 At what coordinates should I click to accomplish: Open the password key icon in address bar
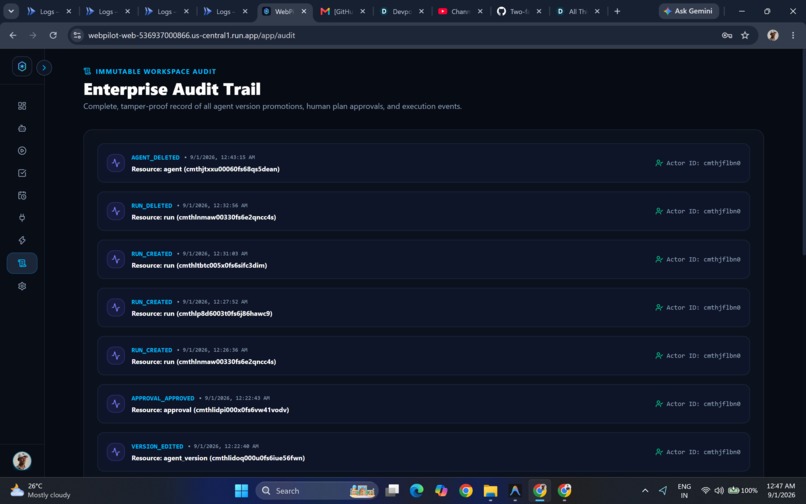[x=727, y=35]
